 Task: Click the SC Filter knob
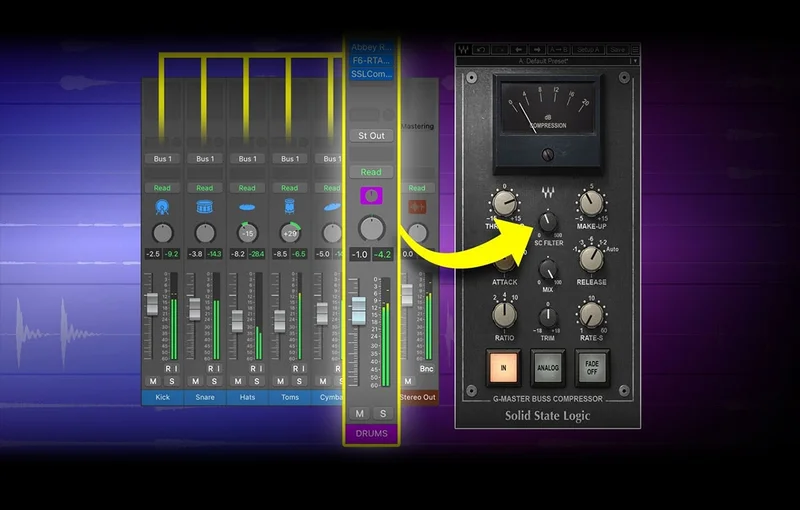pyautogui.click(x=548, y=222)
